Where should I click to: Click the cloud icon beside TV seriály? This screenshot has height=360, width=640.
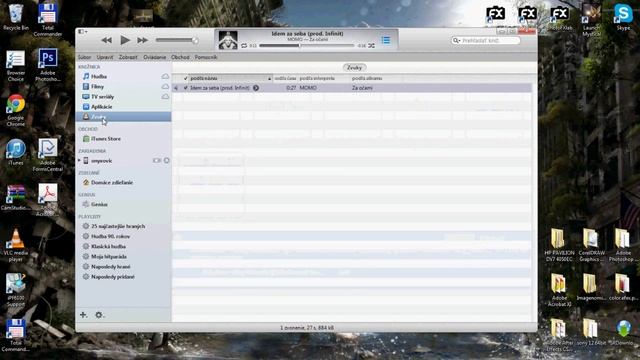click(x=165, y=97)
